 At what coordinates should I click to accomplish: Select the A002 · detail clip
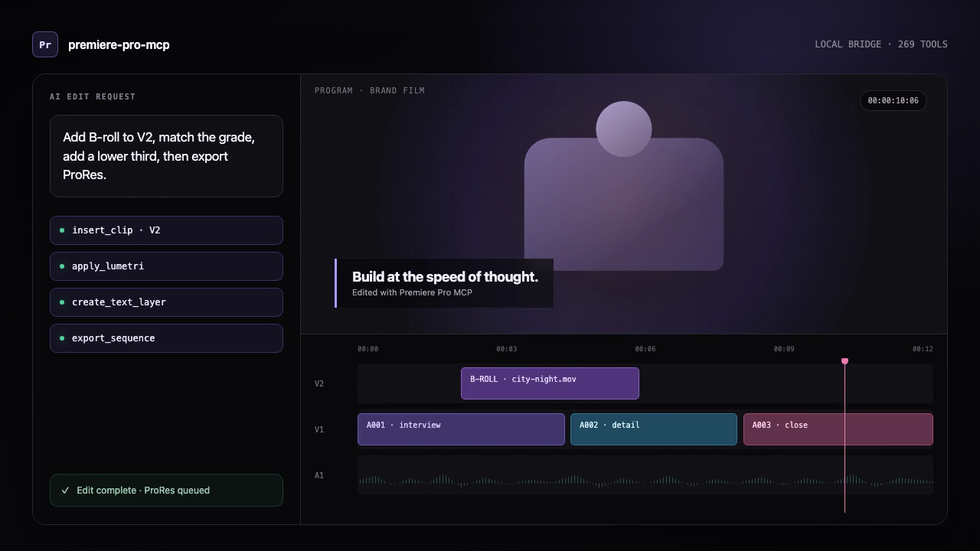pos(654,429)
